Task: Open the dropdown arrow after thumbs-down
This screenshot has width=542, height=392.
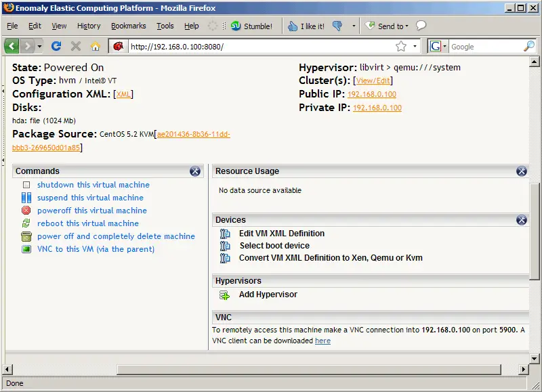Action: coord(354,26)
